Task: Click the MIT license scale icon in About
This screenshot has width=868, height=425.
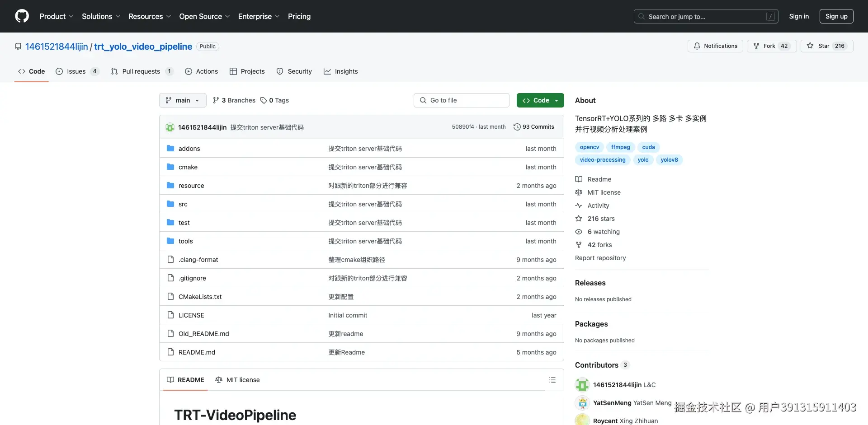Action: (579, 192)
